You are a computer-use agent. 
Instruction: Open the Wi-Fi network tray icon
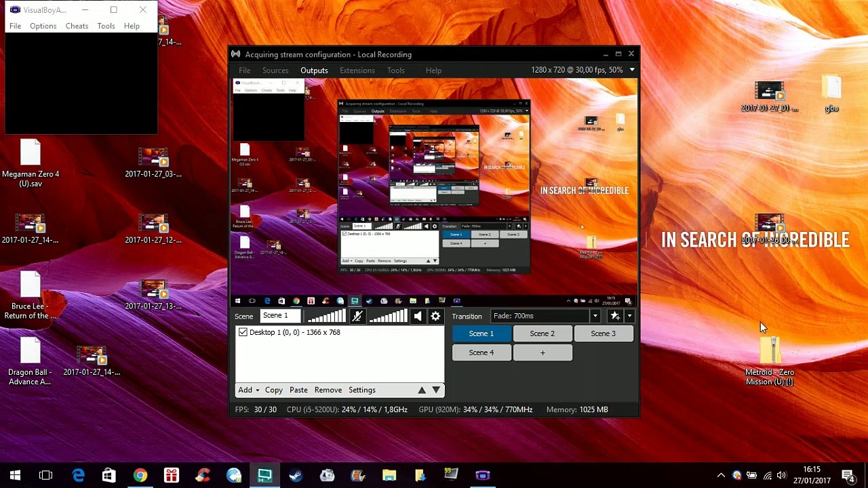(767, 475)
